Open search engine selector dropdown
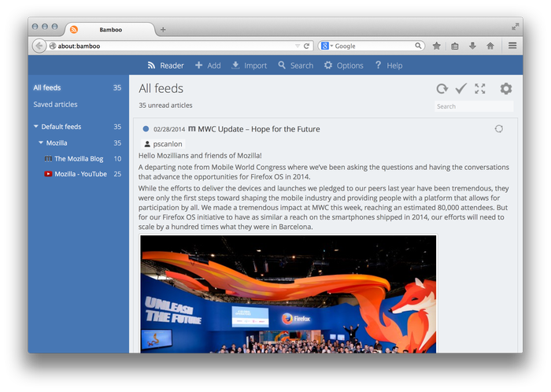Viewport: 551px width, 392px height. pos(327,46)
